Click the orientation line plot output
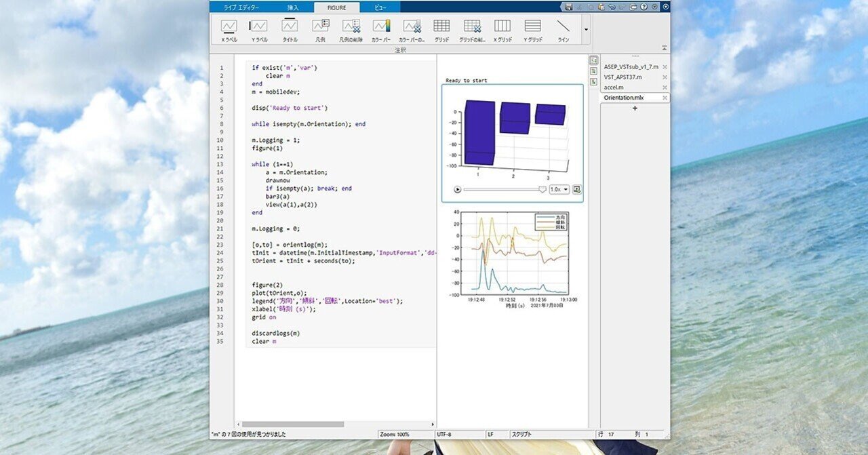868x455 pixels. click(x=513, y=259)
